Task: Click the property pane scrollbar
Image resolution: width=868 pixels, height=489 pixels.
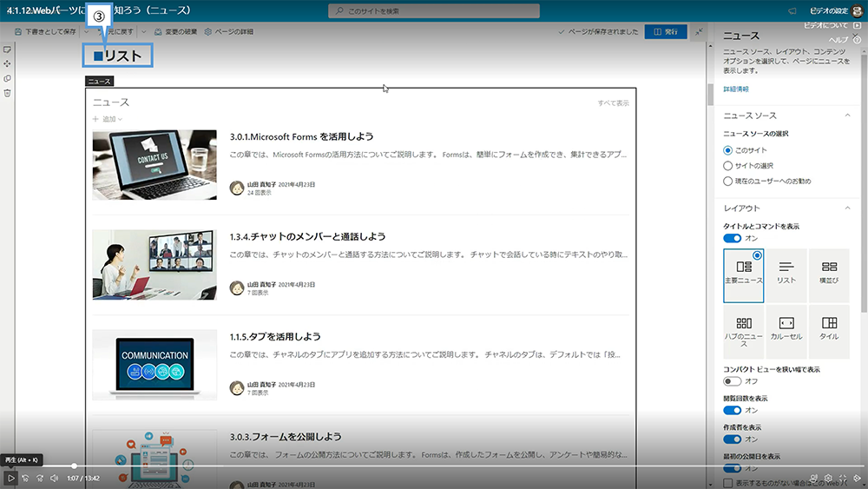Action: coord(865,182)
